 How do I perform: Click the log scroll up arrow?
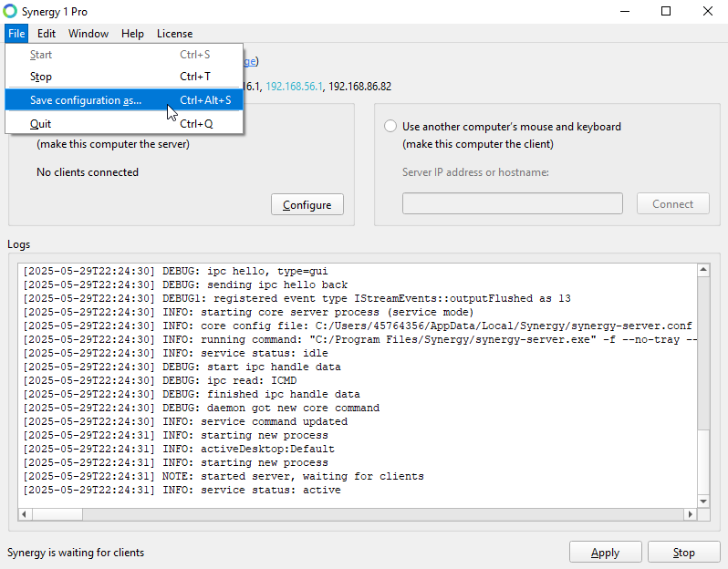point(703,270)
